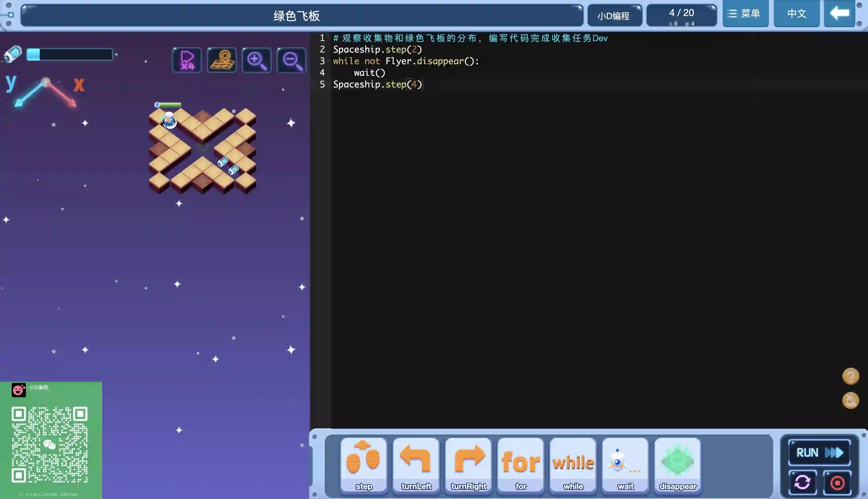Insert the turnRight command block
This screenshot has width=868, height=499.
coord(468,465)
